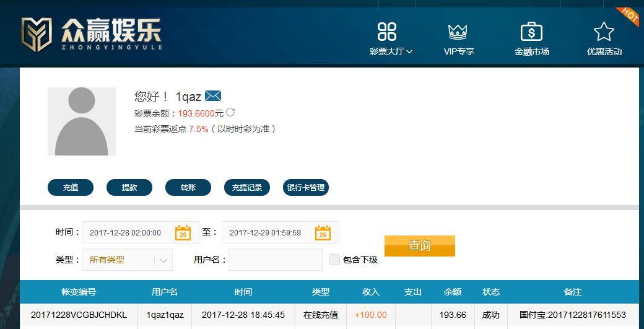Click the time cell 2017-12-28 18:45:45
Image resolution: width=644 pixels, height=329 pixels.
243,315
